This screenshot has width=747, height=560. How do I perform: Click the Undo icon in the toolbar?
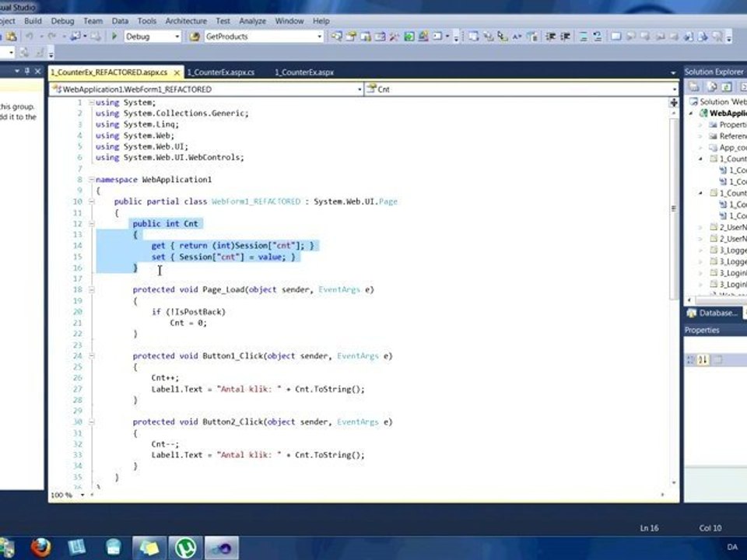pyautogui.click(x=30, y=37)
